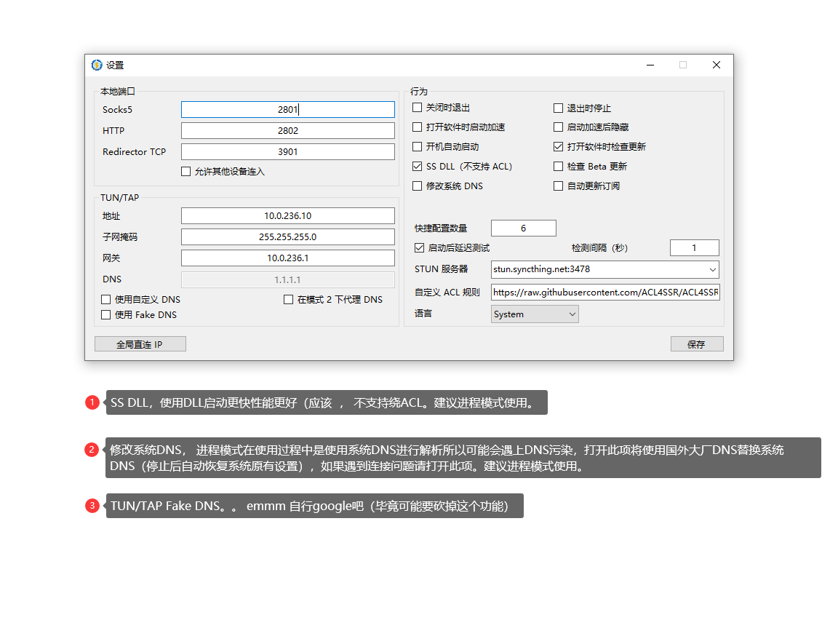Click the 快捷配置数量 input box
Viewport: 822px width, 644px height.
pos(523,228)
